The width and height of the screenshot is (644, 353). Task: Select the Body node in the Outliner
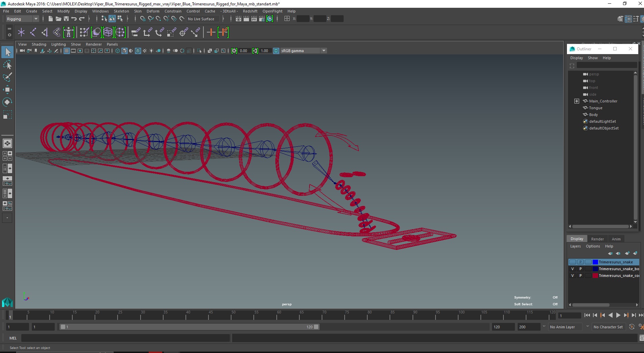pos(593,115)
